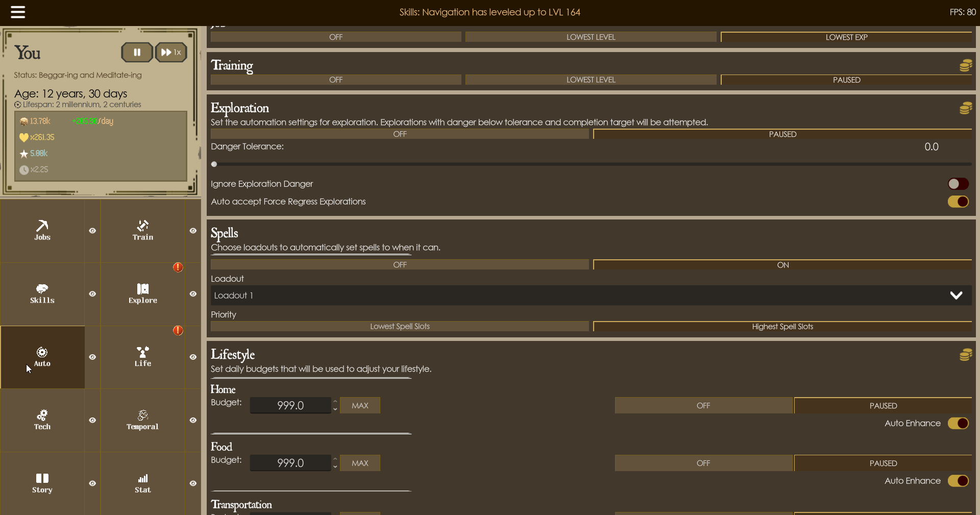
Task: Toggle Explore visibility eye icon
Action: click(193, 294)
